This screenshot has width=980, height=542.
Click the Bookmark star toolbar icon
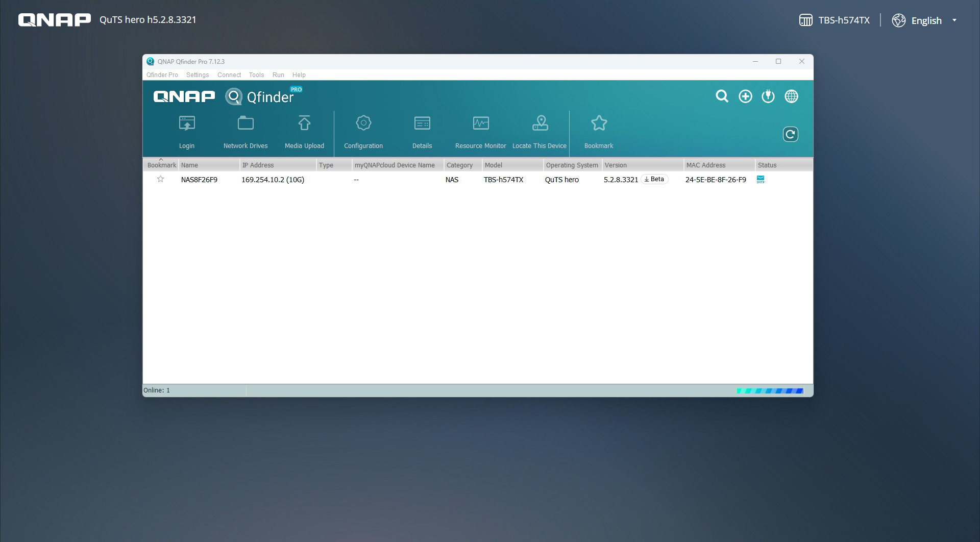pyautogui.click(x=599, y=124)
